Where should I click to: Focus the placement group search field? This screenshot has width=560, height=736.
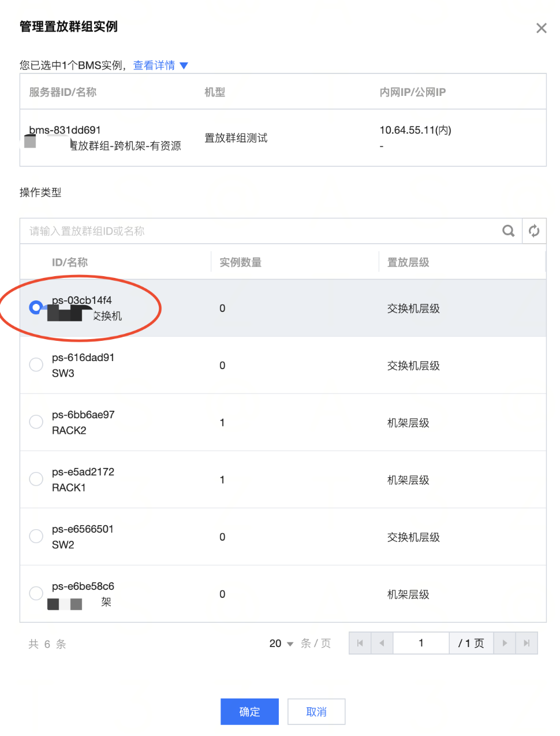click(x=260, y=231)
